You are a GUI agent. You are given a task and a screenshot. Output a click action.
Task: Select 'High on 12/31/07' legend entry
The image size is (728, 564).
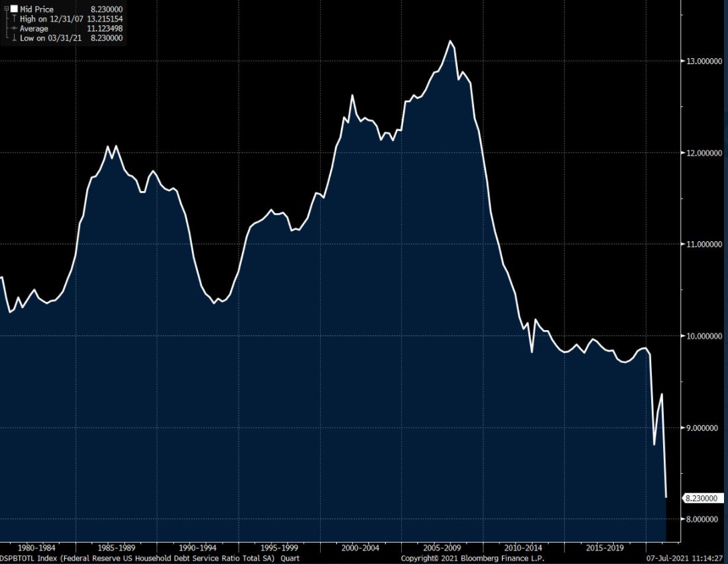coord(51,19)
